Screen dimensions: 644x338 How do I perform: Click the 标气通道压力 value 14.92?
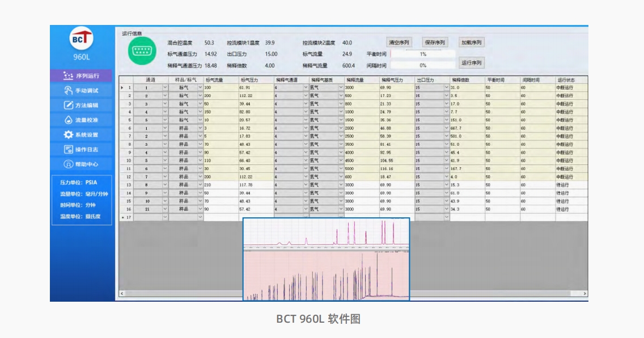point(211,54)
